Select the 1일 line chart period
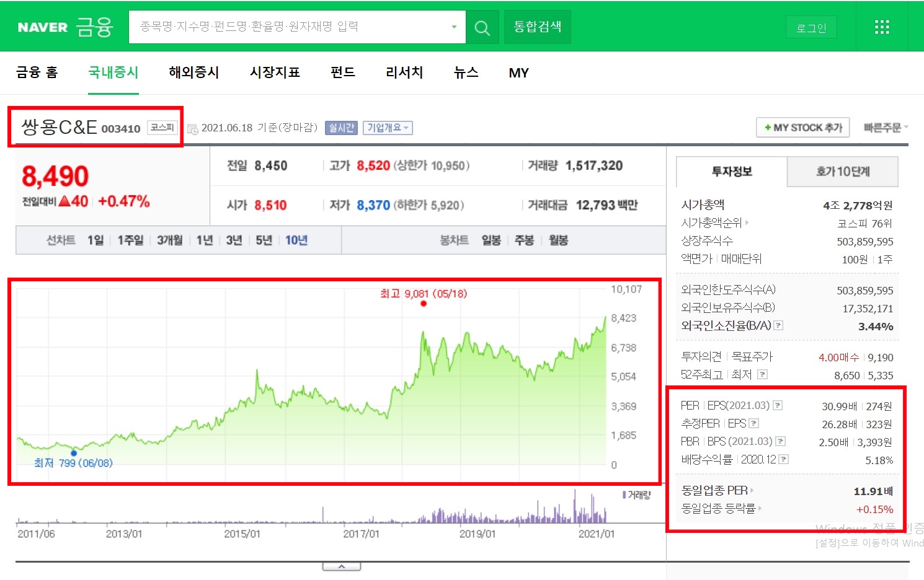Screen dimensions: 924x580 pos(96,240)
